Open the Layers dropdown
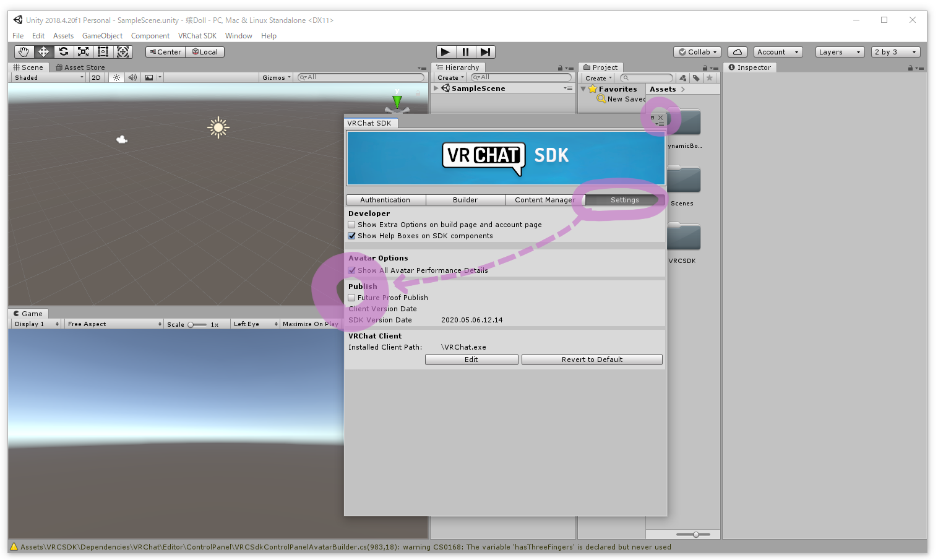 840,52
